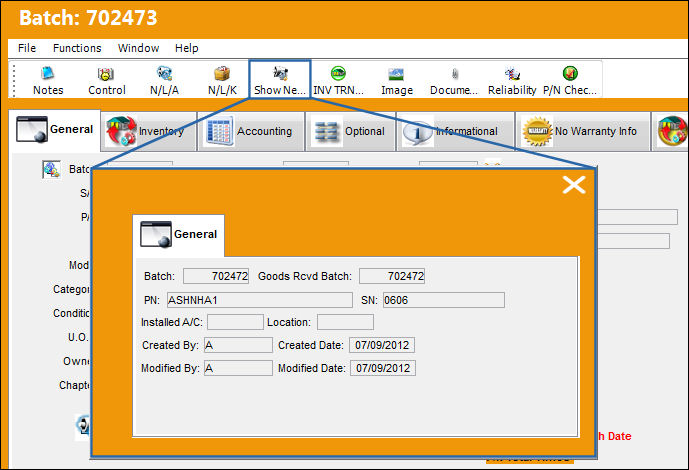This screenshot has width=689, height=470.
Task: Open the Window menu
Action: tap(138, 48)
